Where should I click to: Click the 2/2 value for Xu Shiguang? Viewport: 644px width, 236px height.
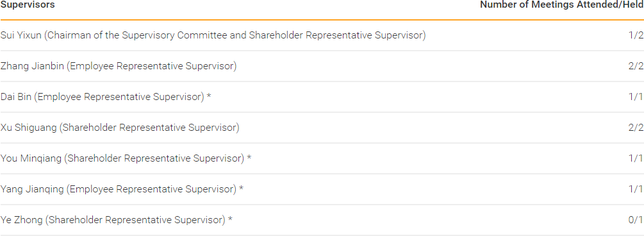[636, 128]
